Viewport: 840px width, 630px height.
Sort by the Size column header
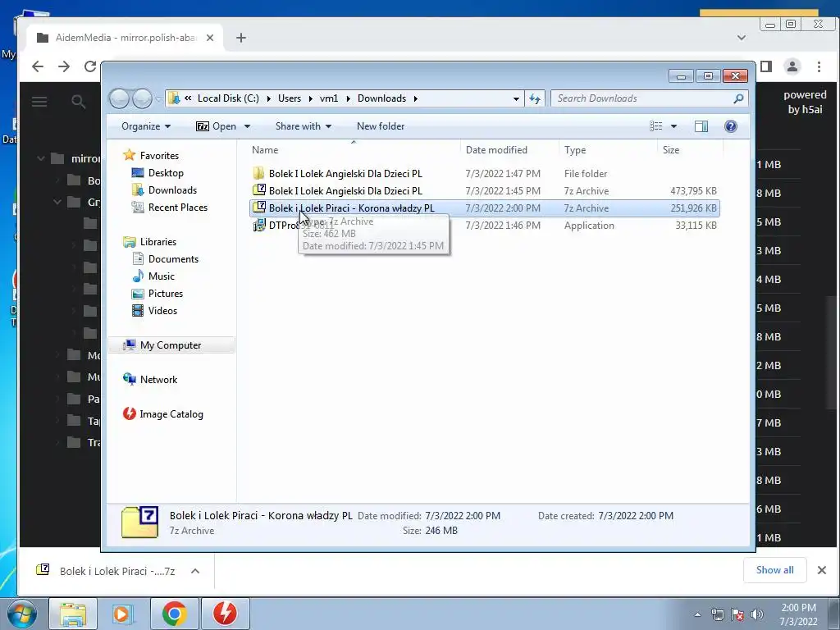pos(671,150)
